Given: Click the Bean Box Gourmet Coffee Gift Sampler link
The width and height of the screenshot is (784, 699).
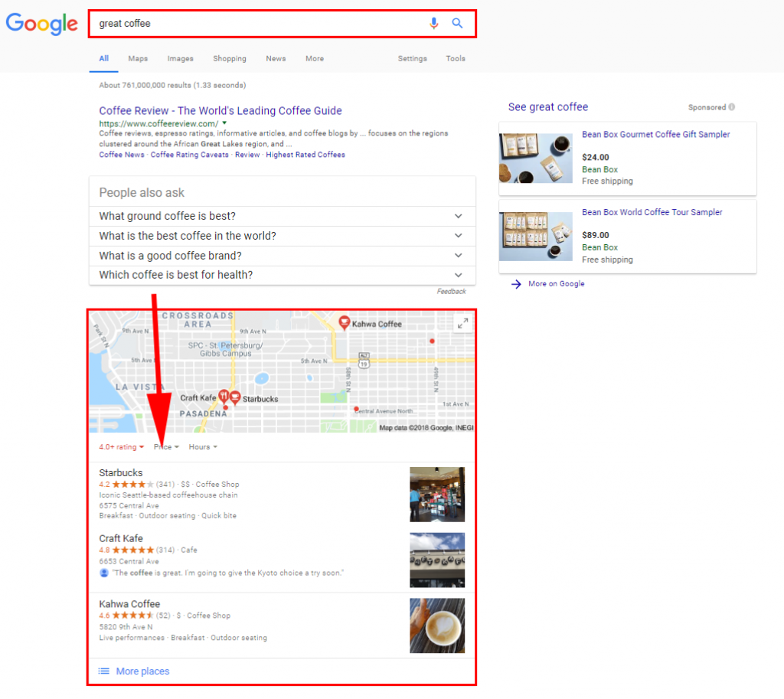Looking at the screenshot, I should [x=655, y=134].
